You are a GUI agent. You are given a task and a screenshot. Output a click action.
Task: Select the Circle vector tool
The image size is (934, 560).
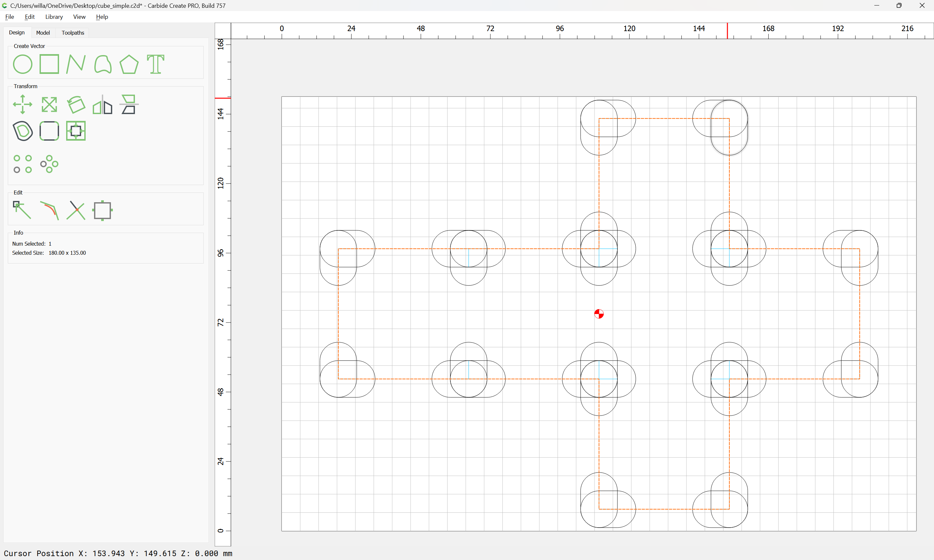pos(23,64)
